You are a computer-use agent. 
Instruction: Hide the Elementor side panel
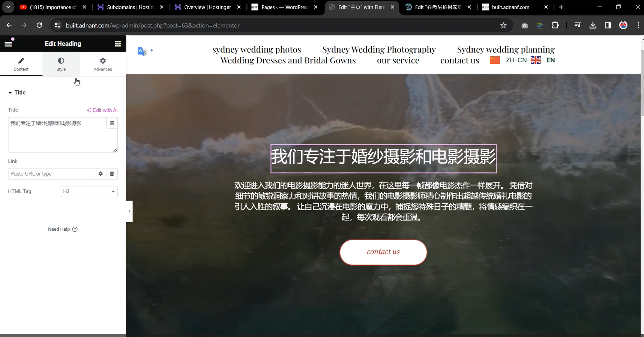point(129,211)
